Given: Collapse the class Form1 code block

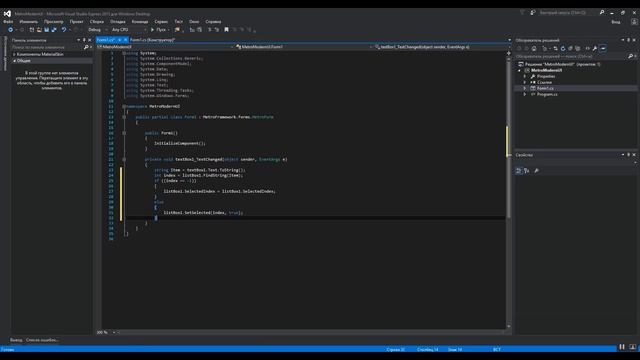Looking at the screenshot, I should click(x=124, y=117).
